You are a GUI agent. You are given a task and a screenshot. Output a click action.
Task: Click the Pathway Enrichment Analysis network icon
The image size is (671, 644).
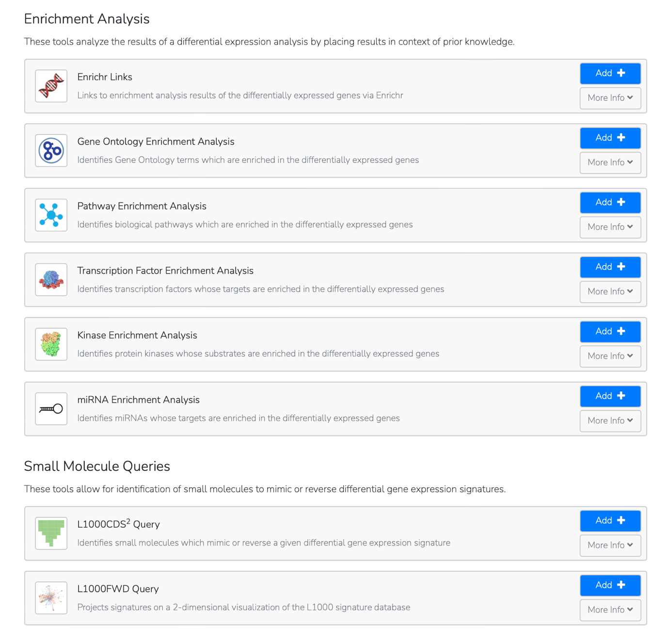click(x=51, y=215)
